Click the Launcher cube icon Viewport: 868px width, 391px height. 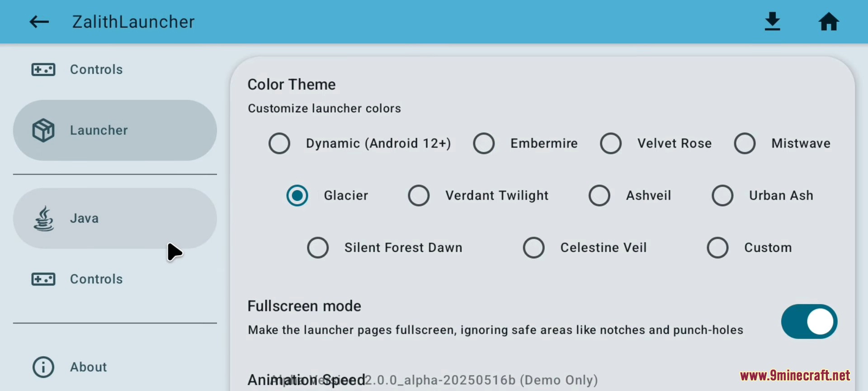click(43, 130)
